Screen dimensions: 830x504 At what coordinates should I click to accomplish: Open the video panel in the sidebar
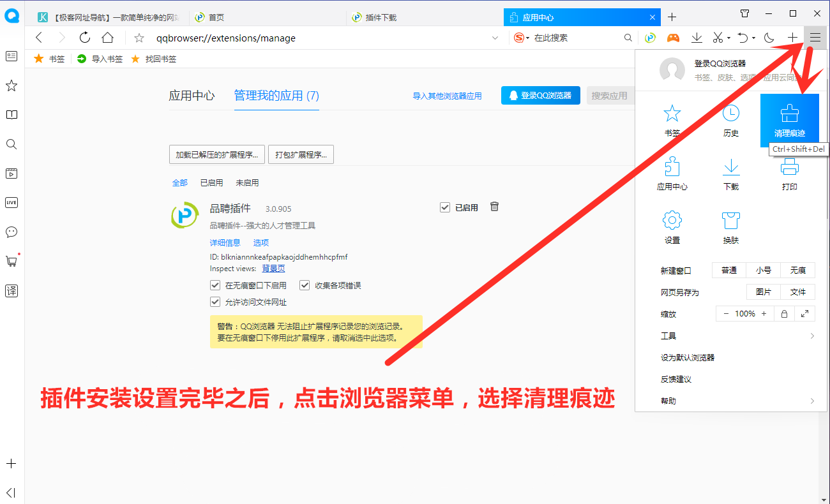[11, 173]
